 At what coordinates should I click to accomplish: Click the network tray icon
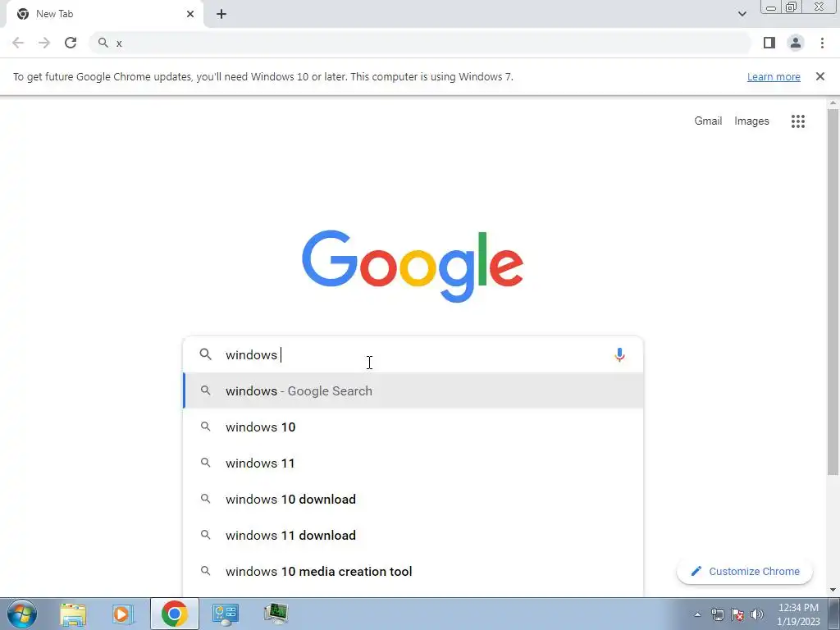click(x=717, y=614)
